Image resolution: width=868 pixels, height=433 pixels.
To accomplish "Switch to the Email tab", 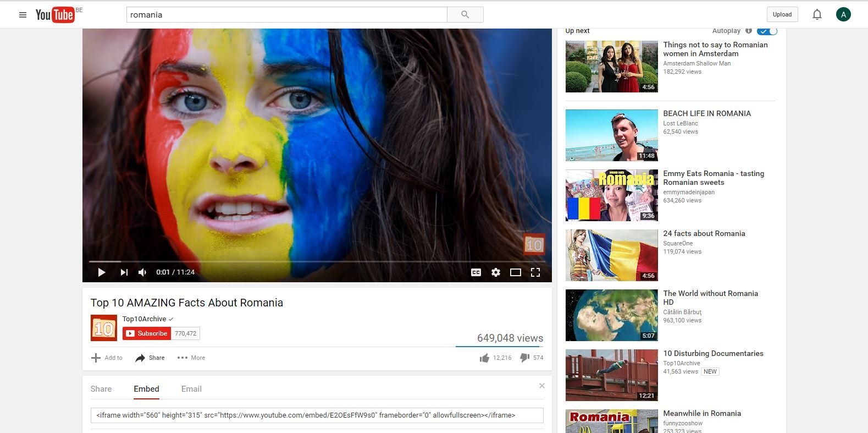I will 191,389.
